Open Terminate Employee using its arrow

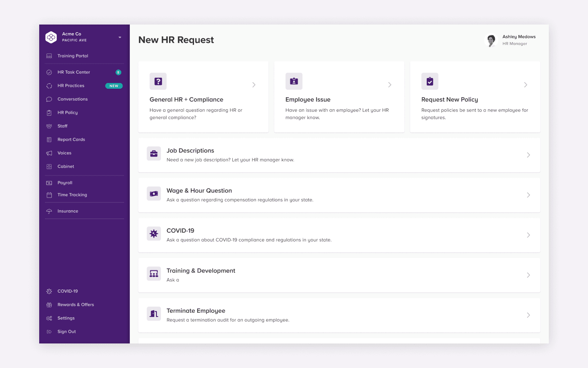tap(528, 315)
